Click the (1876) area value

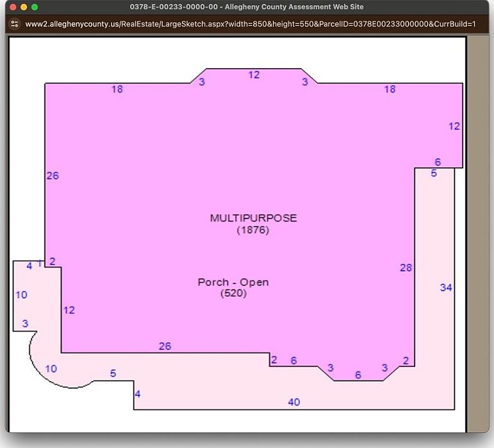[252, 229]
